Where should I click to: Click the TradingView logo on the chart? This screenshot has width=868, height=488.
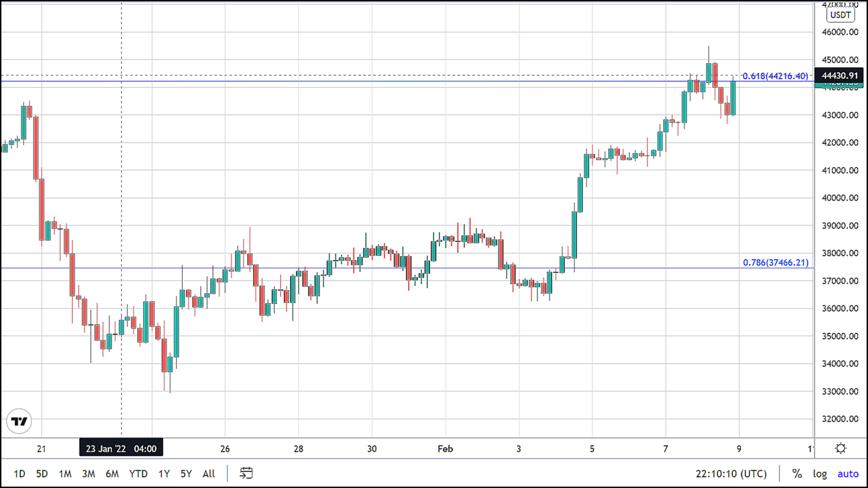click(20, 421)
